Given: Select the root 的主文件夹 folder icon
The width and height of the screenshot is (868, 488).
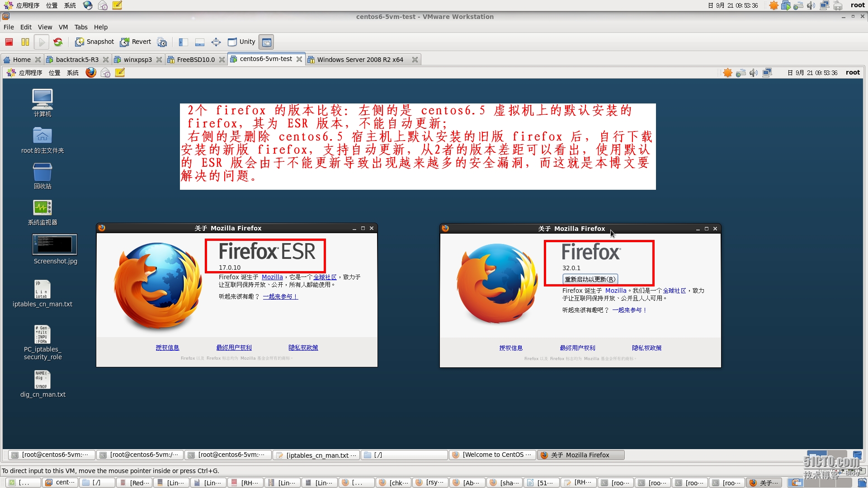Looking at the screenshot, I should 42,140.
